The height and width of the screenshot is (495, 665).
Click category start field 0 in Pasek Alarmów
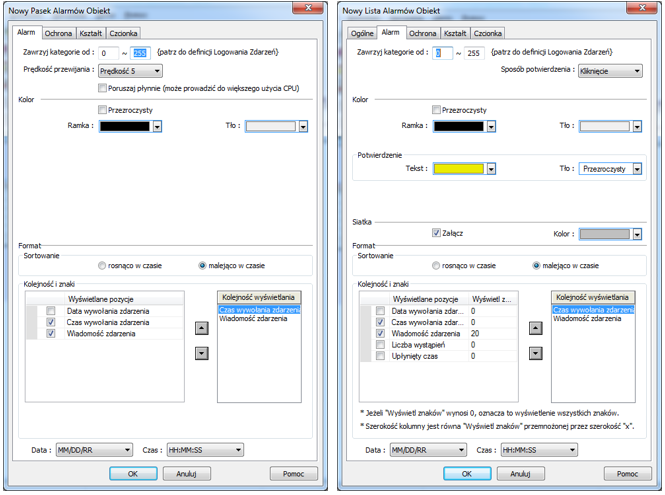[108, 53]
